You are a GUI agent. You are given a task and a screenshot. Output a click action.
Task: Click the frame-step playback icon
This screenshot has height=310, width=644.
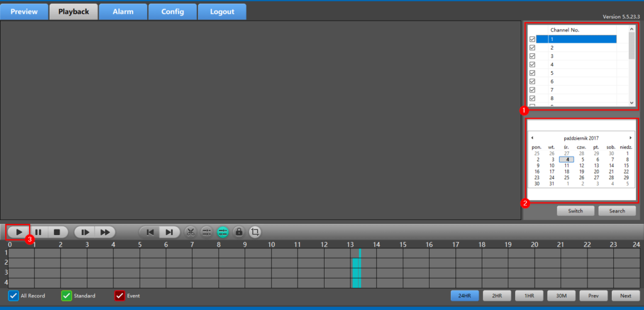click(x=85, y=232)
